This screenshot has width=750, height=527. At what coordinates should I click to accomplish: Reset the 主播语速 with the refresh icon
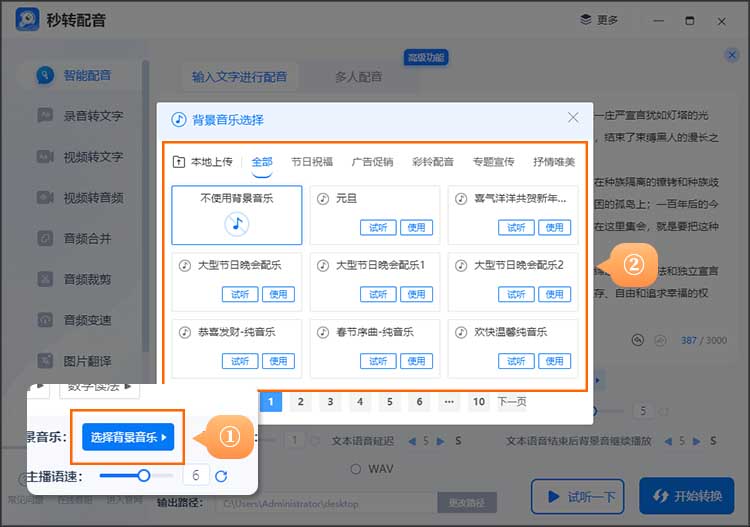221,476
